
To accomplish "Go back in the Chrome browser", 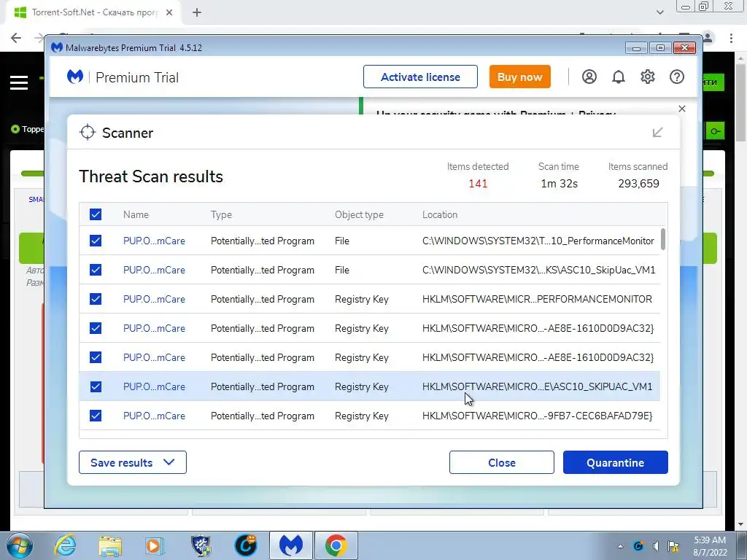I will click(16, 38).
